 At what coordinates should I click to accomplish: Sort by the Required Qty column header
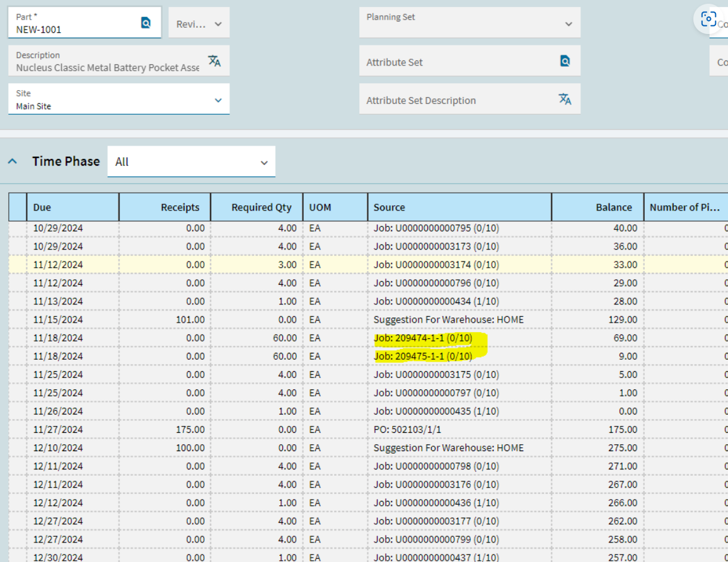coord(257,207)
